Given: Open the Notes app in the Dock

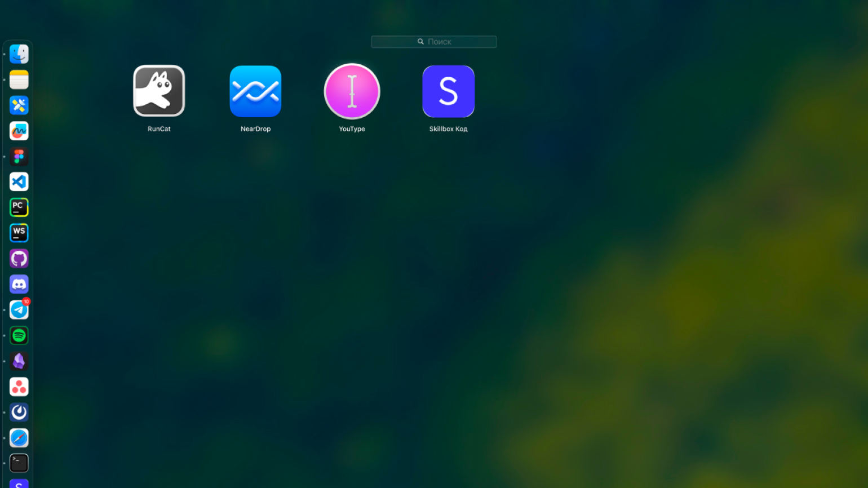Looking at the screenshot, I should pos(19,79).
